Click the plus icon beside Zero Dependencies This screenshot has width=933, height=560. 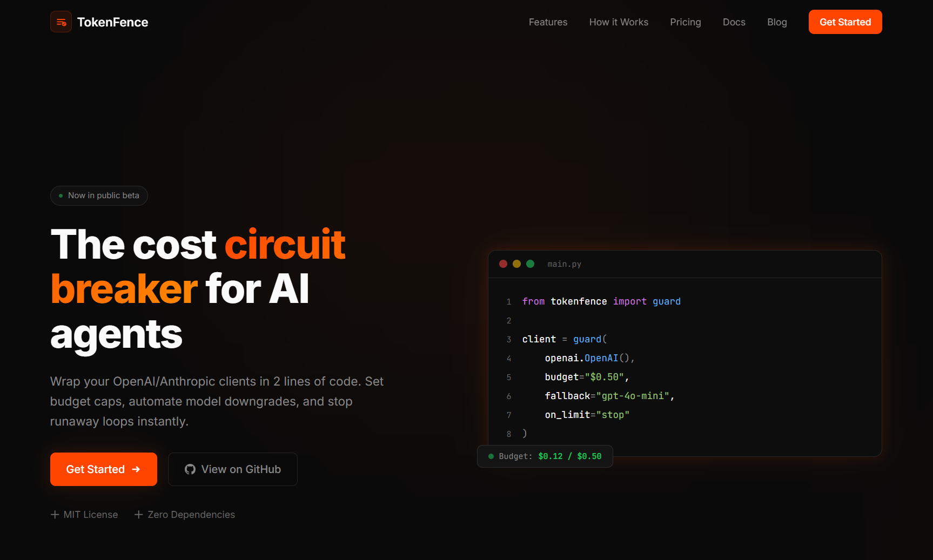tap(139, 515)
